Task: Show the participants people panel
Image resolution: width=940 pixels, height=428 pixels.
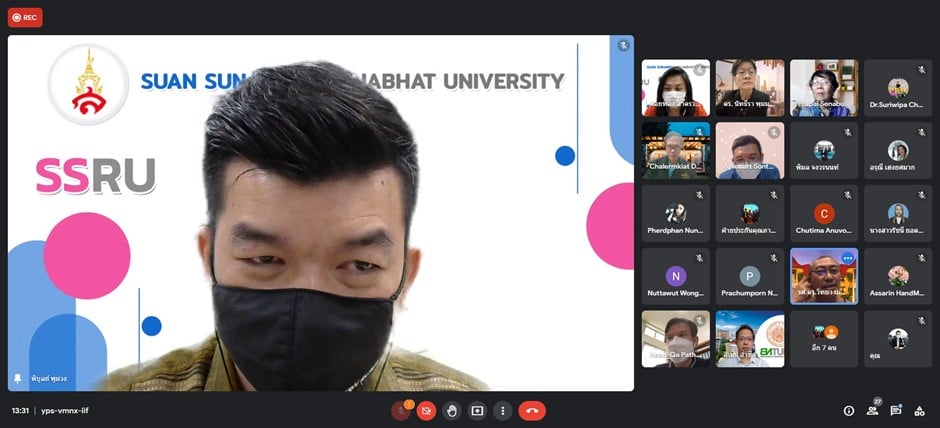Action: (872, 410)
